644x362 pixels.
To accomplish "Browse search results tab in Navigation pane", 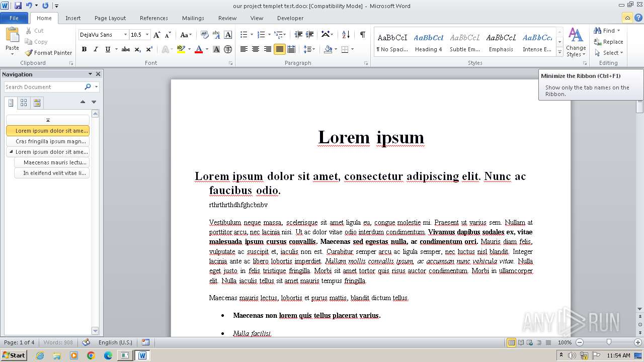I will click(37, 103).
